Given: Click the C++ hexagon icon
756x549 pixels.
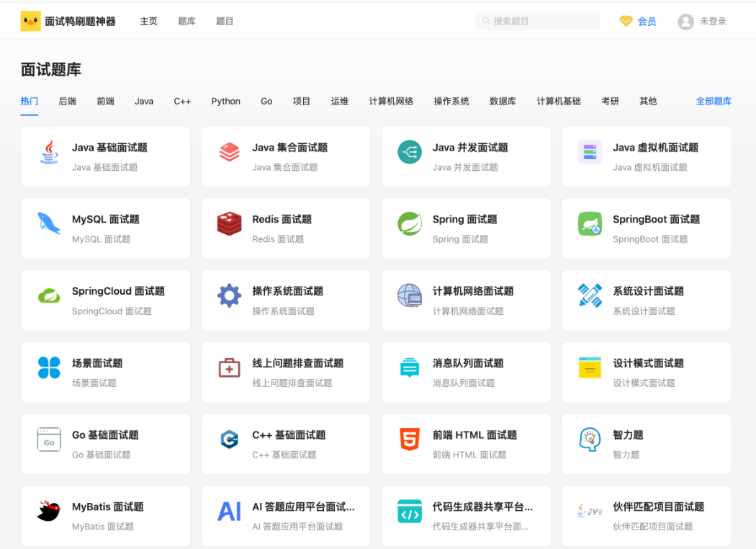Looking at the screenshot, I should click(230, 439).
